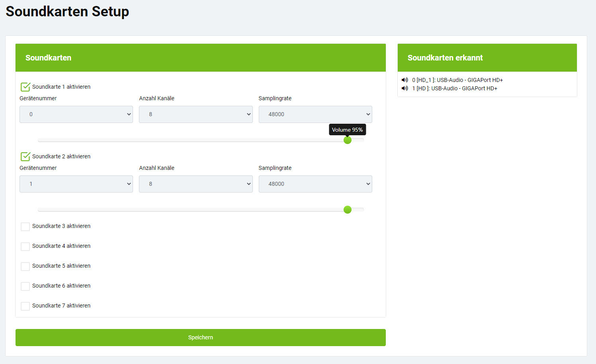Expand Samplingrate dropdown for Soundkarte 2
This screenshot has height=364, width=596.
pos(315,184)
